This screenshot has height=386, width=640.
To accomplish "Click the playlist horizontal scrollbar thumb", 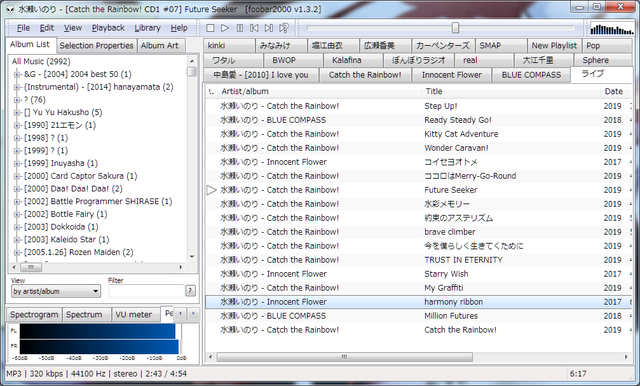I will [344, 357].
